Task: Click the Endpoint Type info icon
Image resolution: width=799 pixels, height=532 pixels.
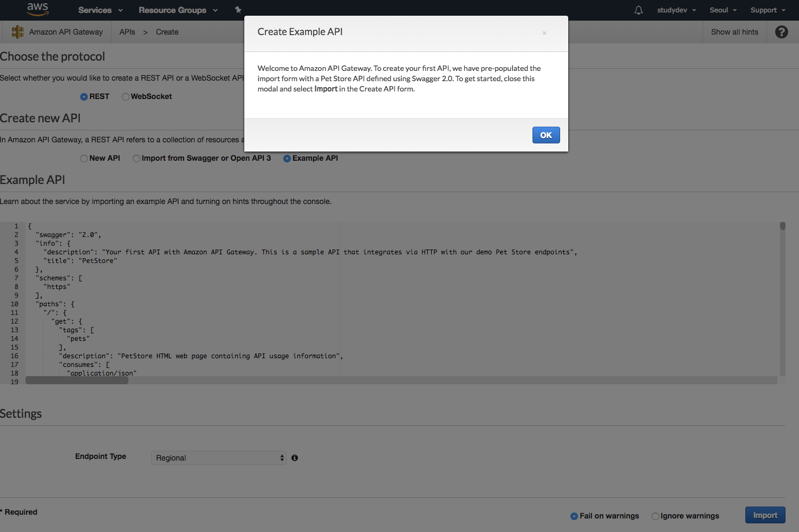Action: click(295, 458)
